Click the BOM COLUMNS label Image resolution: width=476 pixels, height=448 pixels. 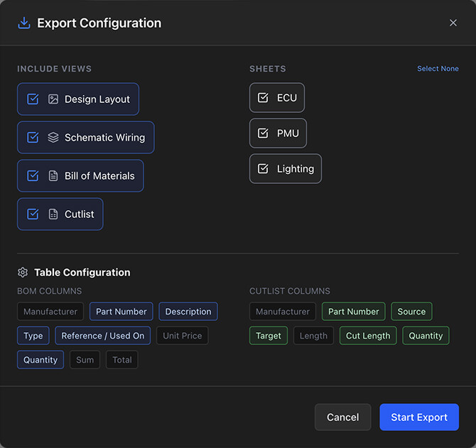click(50, 291)
